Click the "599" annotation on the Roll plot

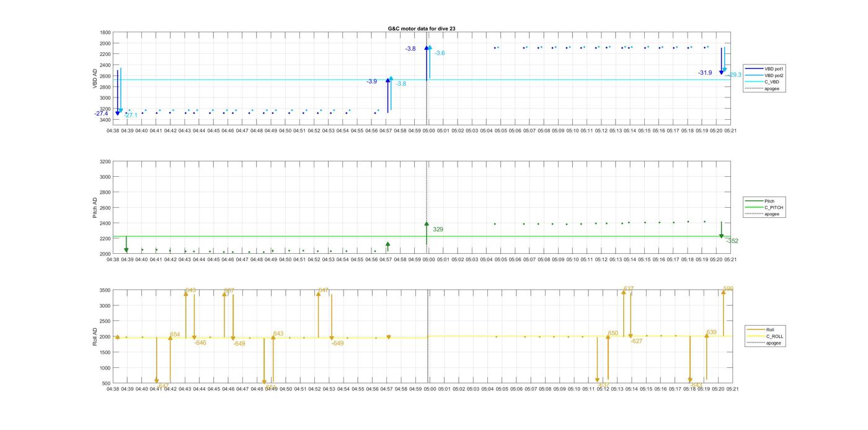tap(728, 289)
